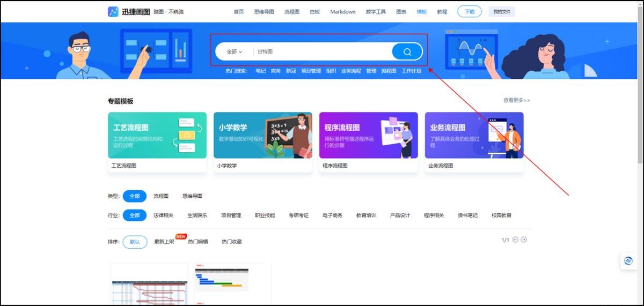Sort templates by 热门收藏
The height and width of the screenshot is (306, 644).
click(231, 242)
